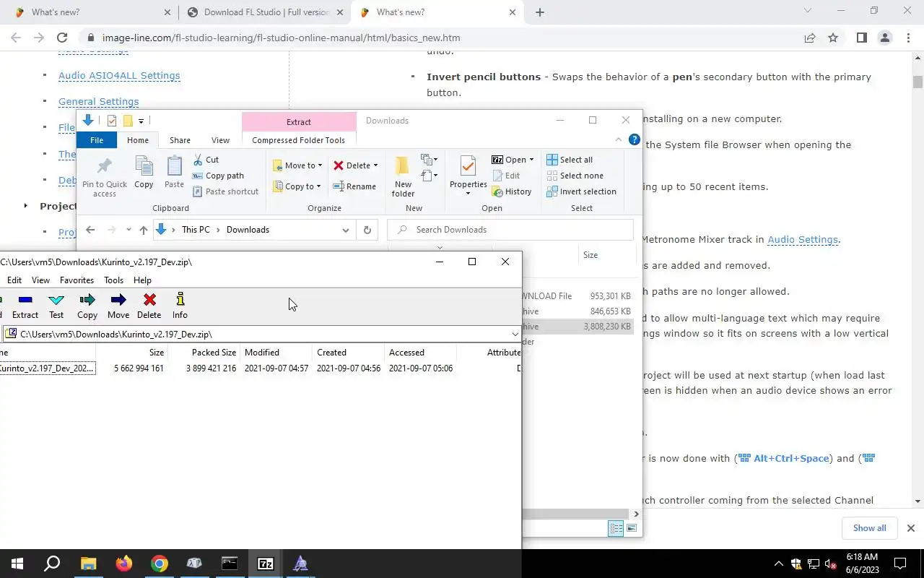This screenshot has height=578, width=924.
Task: Open the Copy to dropdown in Explorer
Action: [297, 186]
